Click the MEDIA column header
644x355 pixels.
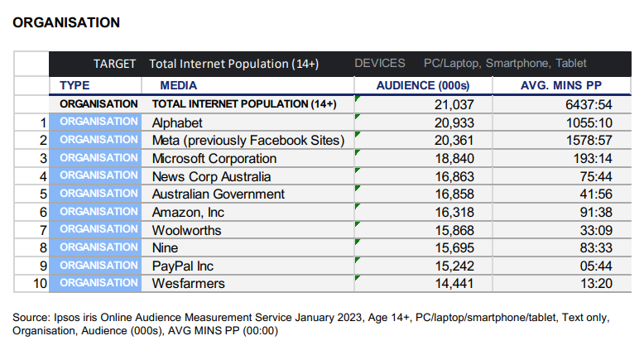(x=179, y=85)
